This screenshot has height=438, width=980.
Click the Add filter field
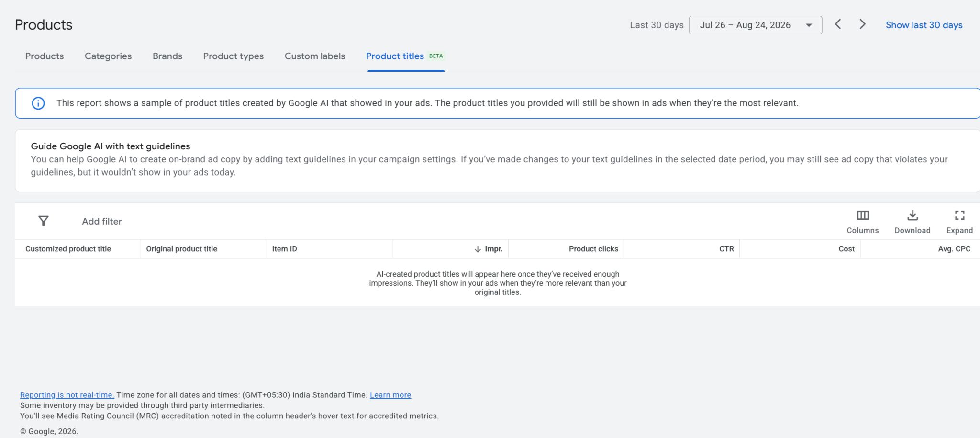(x=102, y=221)
